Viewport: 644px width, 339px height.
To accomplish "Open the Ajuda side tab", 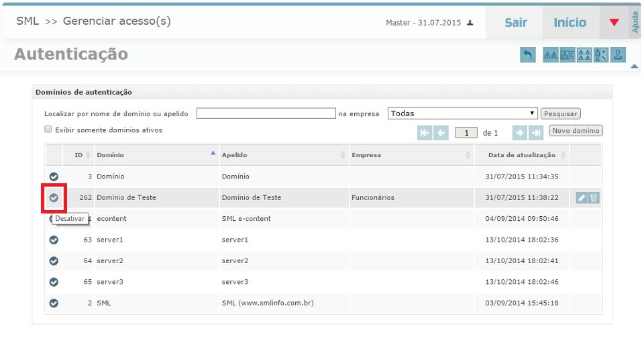I will [635, 22].
